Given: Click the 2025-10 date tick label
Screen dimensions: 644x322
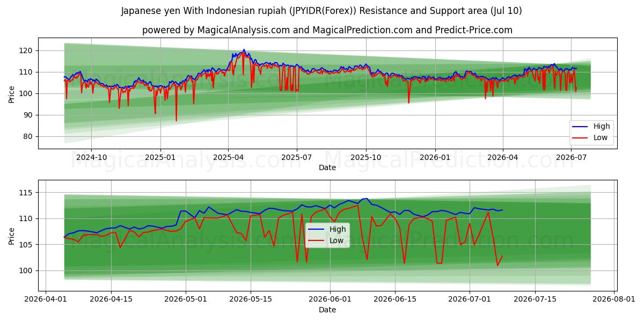Looking at the screenshot, I should [x=366, y=157].
